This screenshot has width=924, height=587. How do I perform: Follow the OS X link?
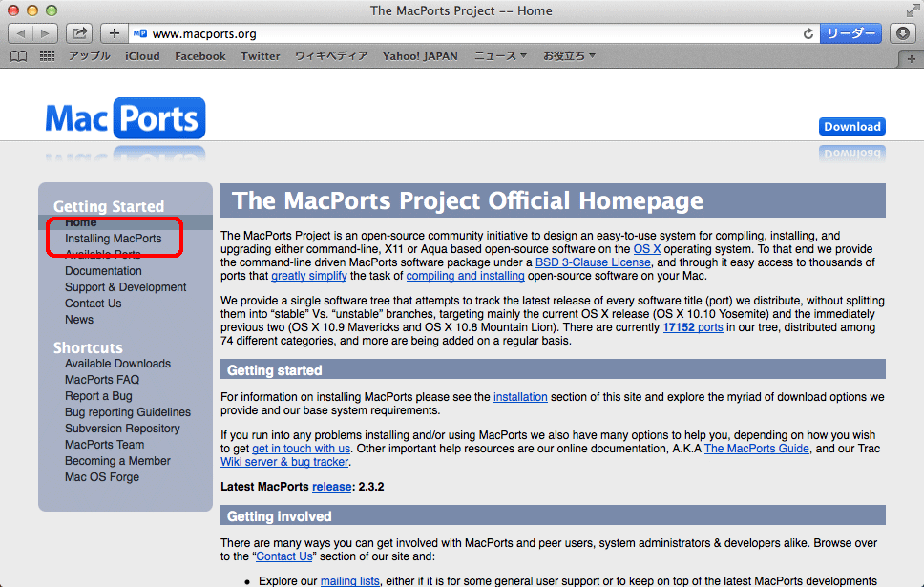(x=647, y=249)
